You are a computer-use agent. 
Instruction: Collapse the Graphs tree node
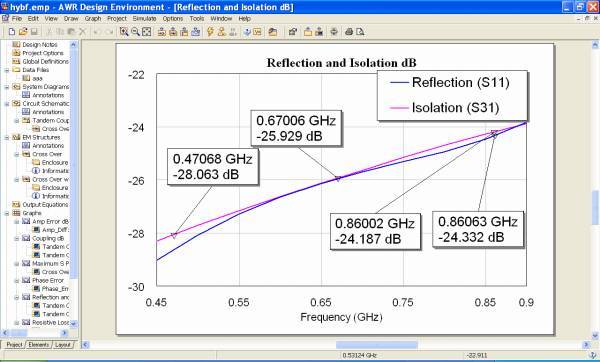[7, 213]
